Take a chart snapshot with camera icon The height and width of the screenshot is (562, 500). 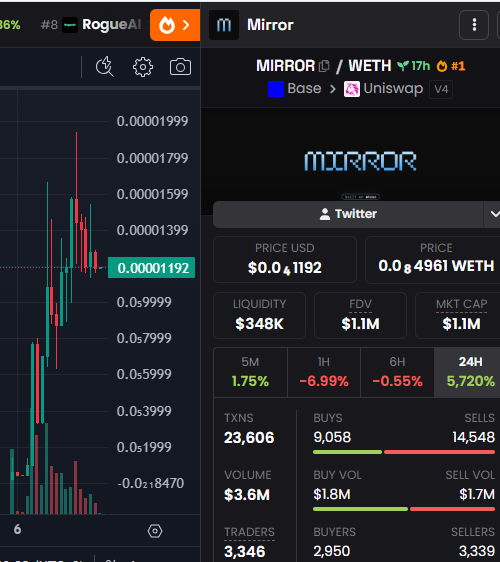(x=180, y=67)
